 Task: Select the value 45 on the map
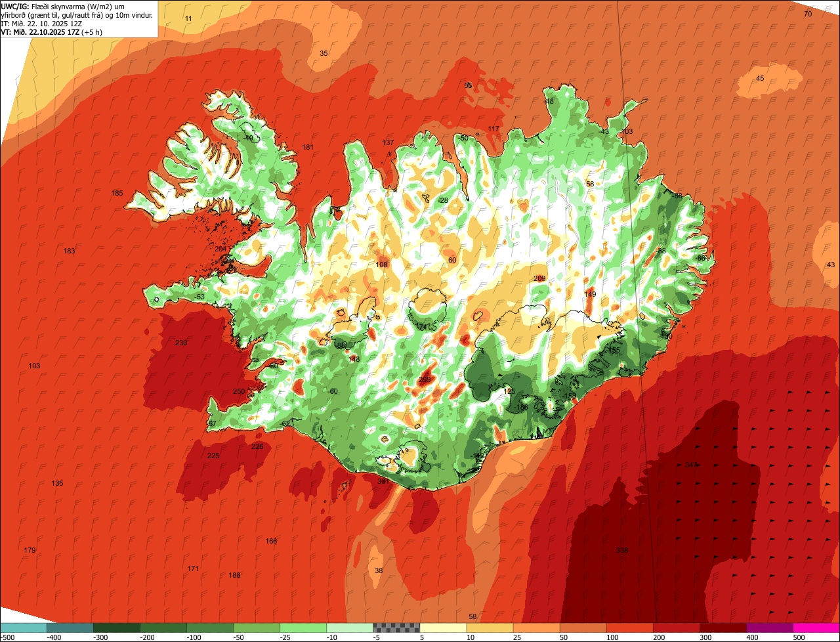pyautogui.click(x=760, y=78)
